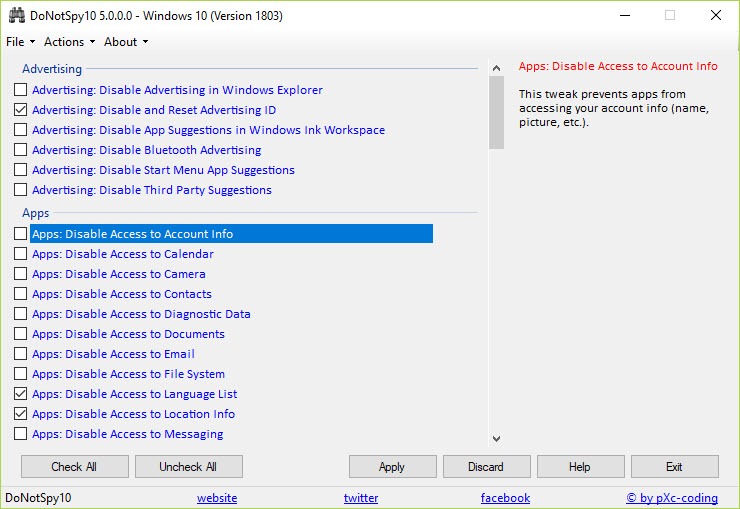The width and height of the screenshot is (740, 509).
Task: Toggle Disable Access to Email checkbox
Action: pyautogui.click(x=20, y=353)
